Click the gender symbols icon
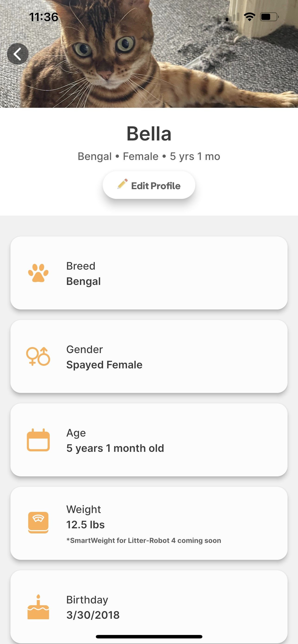Image resolution: width=298 pixels, height=644 pixels. pyautogui.click(x=38, y=356)
